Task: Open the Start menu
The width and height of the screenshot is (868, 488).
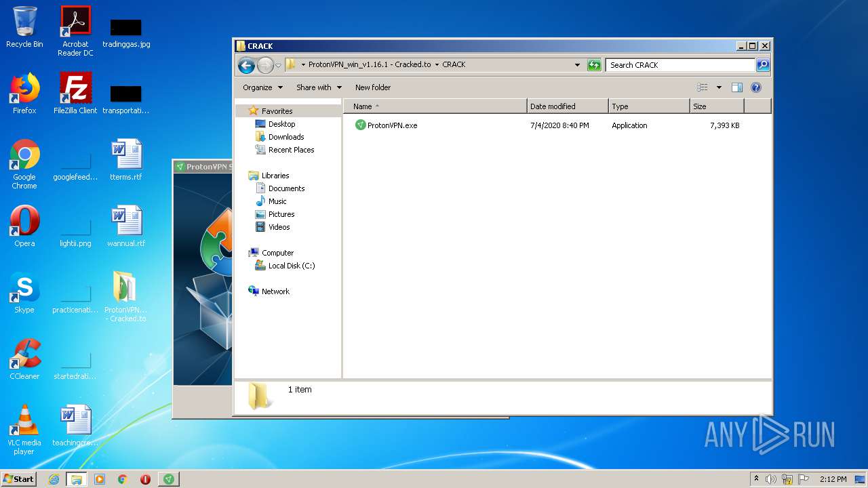Action: pos(19,479)
